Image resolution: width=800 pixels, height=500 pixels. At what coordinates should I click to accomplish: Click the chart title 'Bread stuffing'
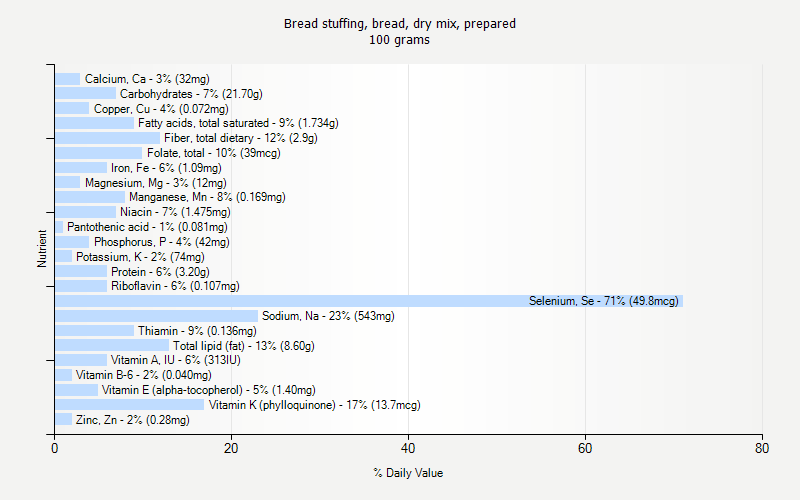point(400,23)
